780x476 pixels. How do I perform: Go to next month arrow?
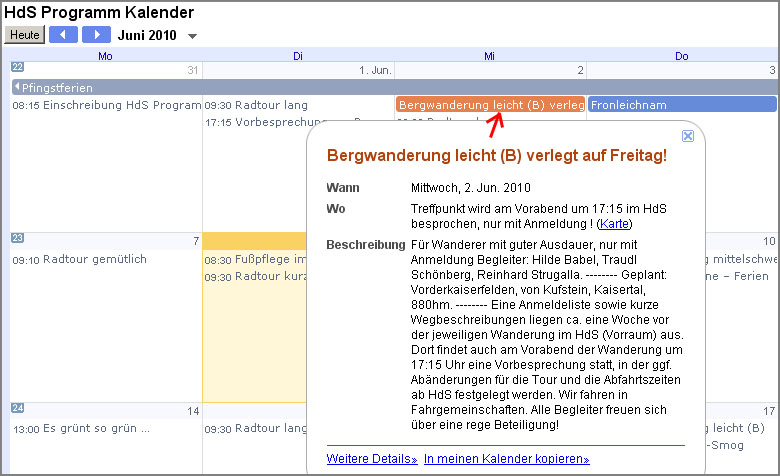point(97,35)
